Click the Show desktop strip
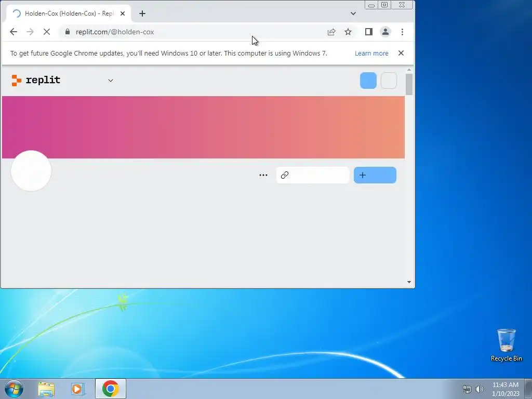This screenshot has height=399, width=532. point(528,389)
